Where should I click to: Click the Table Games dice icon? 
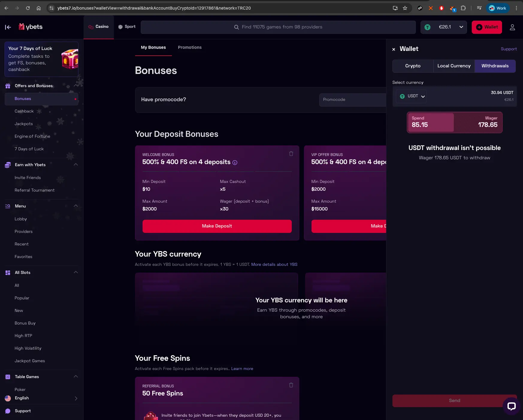point(8,377)
